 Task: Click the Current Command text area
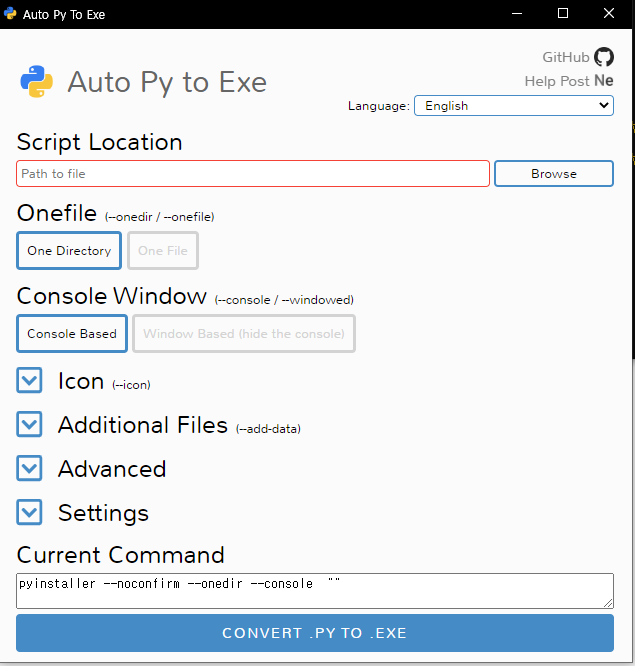(x=315, y=591)
